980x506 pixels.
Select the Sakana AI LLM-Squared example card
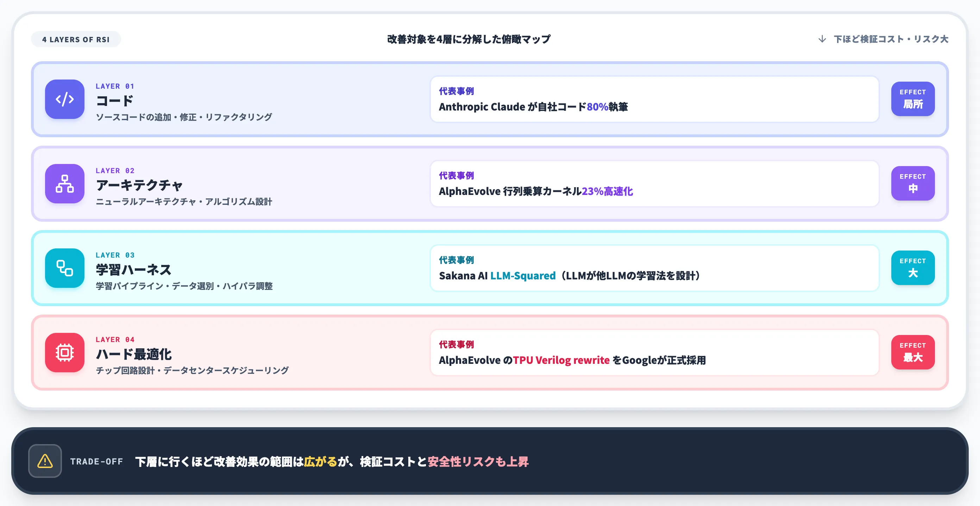654,268
